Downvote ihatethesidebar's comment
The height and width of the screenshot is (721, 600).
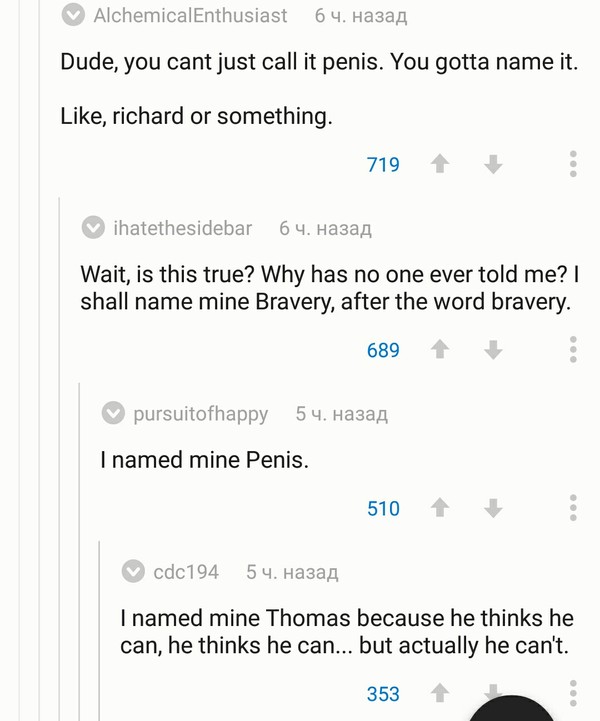[x=492, y=350]
